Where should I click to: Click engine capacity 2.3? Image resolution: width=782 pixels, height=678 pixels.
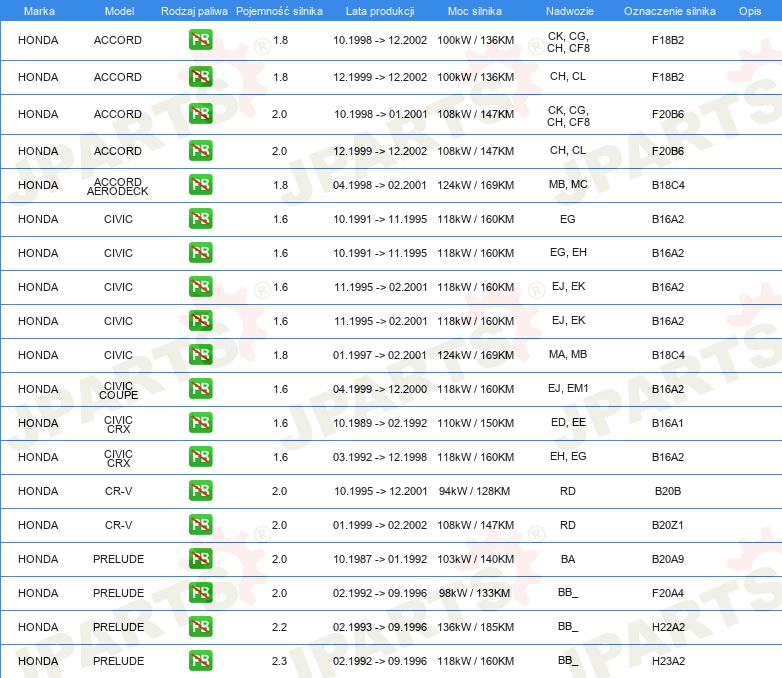coord(279,661)
